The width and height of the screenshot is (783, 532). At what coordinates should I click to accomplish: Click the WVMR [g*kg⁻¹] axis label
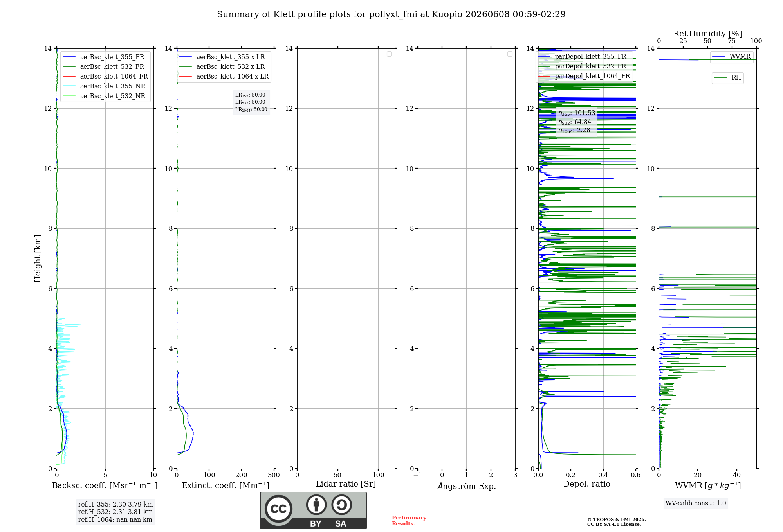(708, 485)
